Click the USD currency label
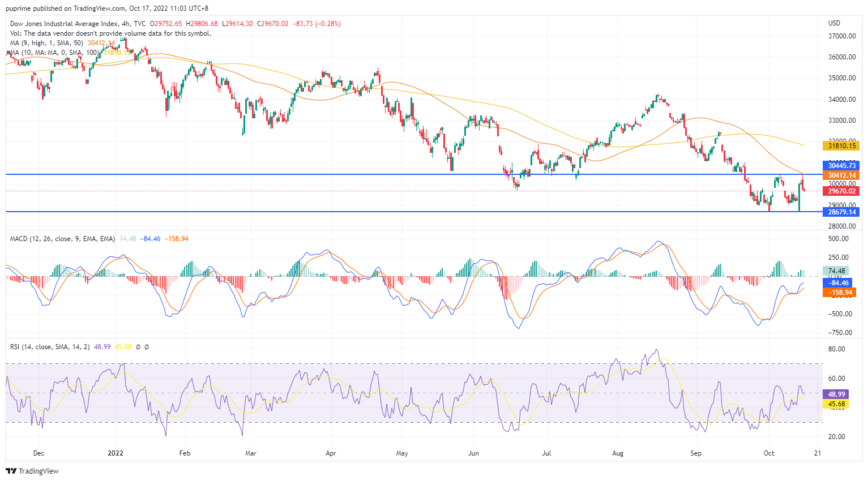 click(834, 23)
